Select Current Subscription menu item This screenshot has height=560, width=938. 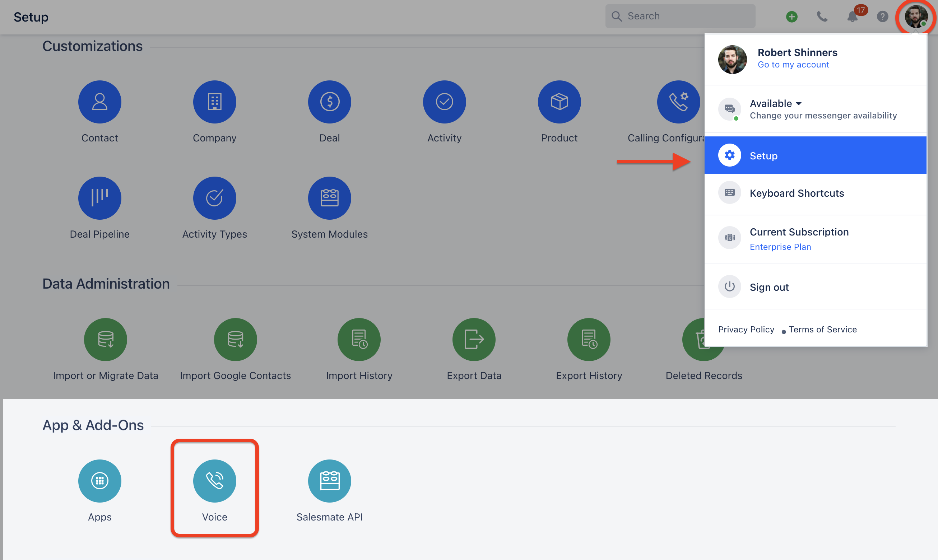tap(815, 239)
